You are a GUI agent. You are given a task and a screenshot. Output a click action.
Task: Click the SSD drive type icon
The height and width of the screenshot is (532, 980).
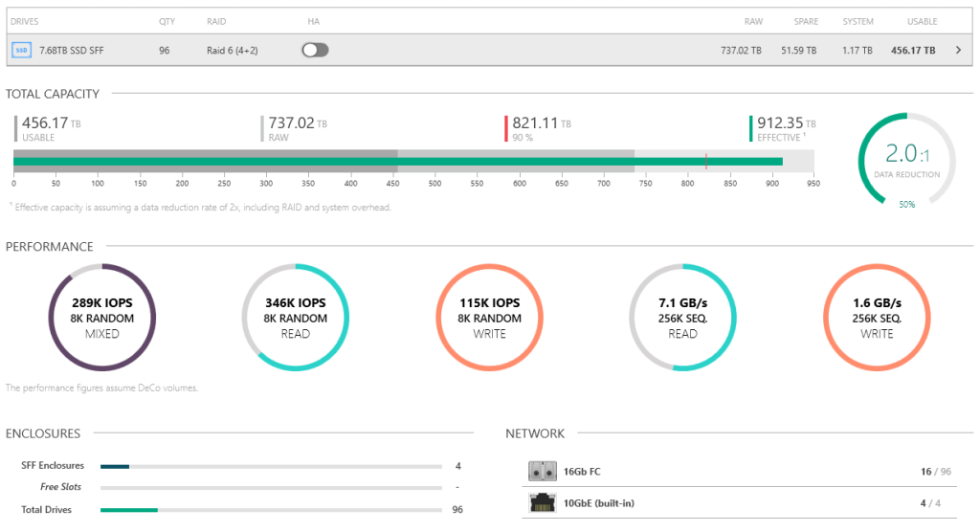(x=21, y=50)
